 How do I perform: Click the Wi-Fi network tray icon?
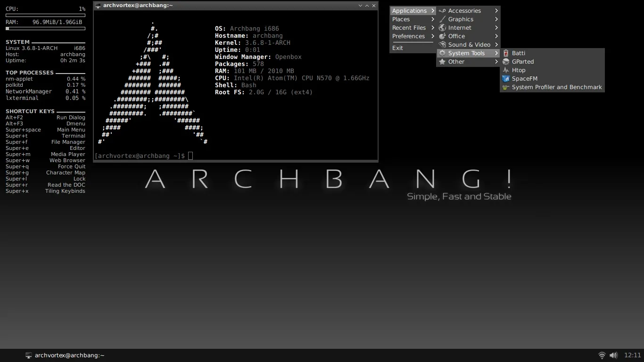[x=602, y=355]
